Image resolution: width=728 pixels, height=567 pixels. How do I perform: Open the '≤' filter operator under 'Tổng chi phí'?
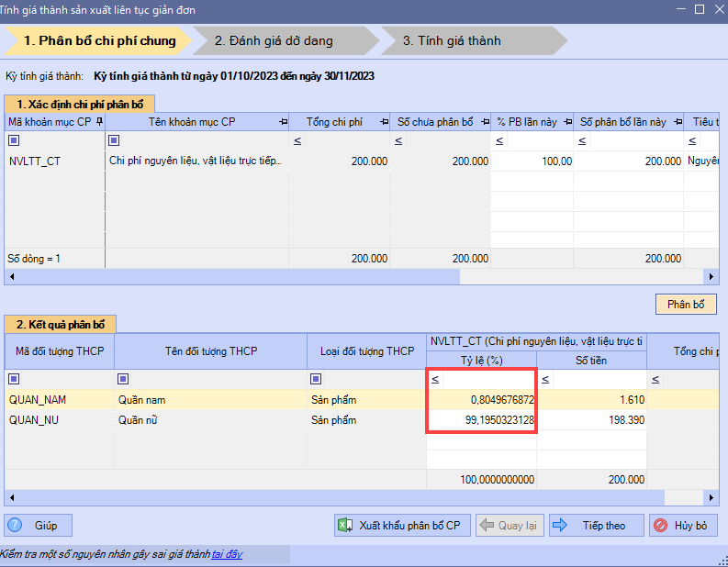coord(297,140)
